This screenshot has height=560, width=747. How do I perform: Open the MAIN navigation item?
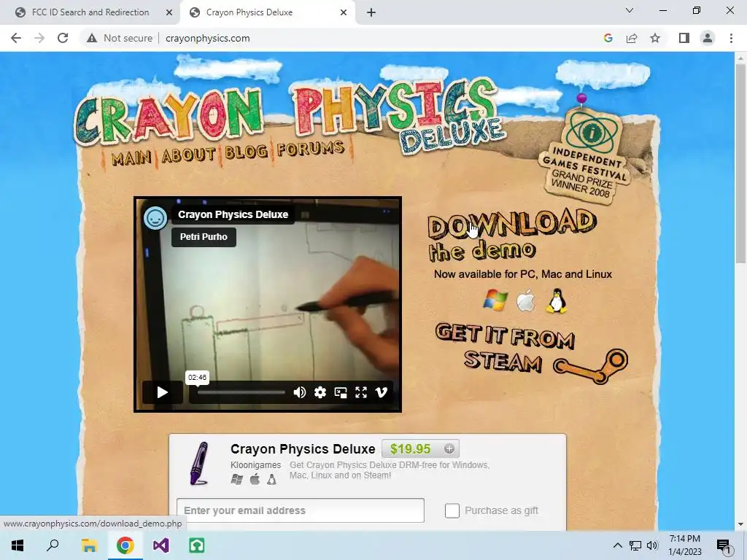click(x=131, y=157)
